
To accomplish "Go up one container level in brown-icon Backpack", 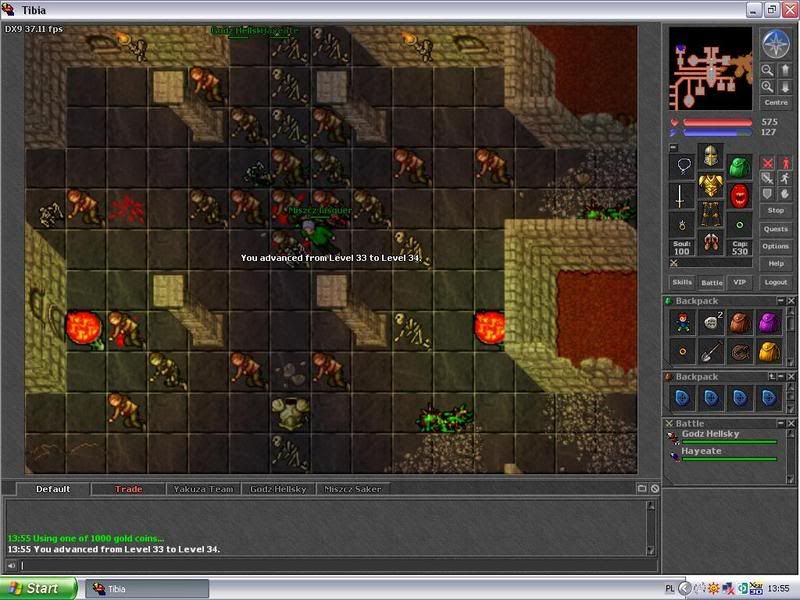I will [772, 377].
